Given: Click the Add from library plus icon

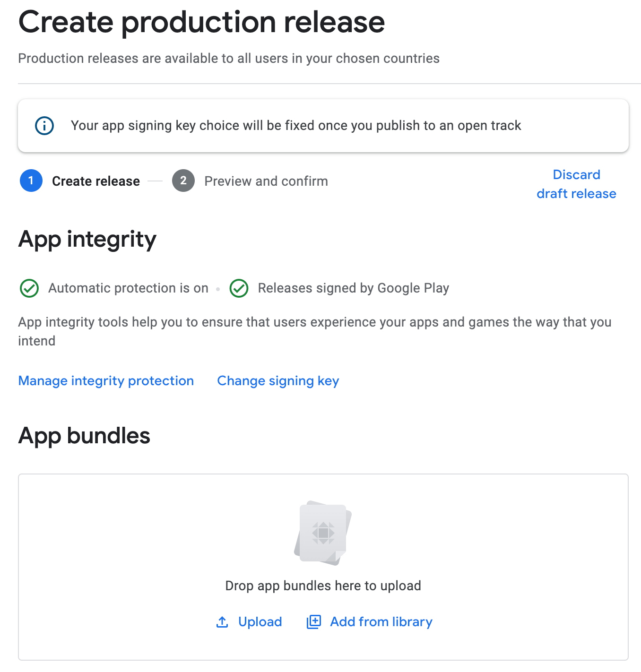Looking at the screenshot, I should pyautogui.click(x=314, y=622).
